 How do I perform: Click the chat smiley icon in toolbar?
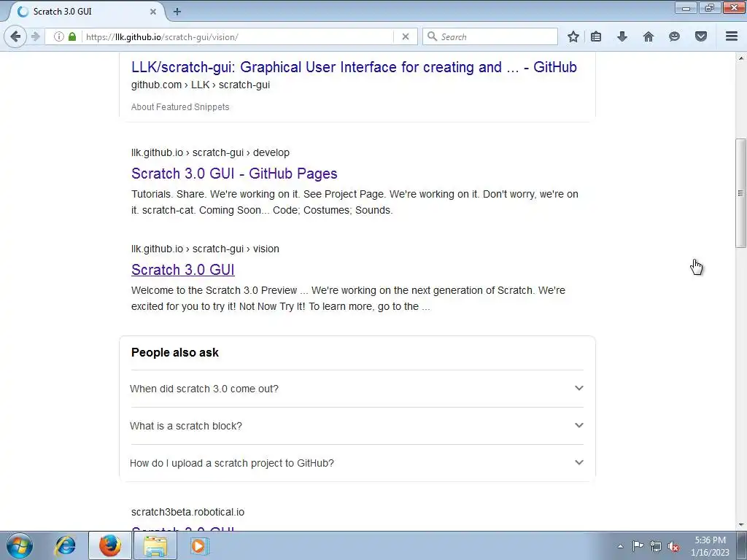pos(674,36)
